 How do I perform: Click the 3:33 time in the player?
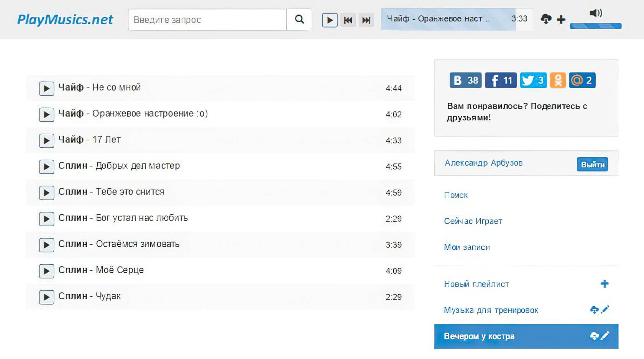[519, 19]
